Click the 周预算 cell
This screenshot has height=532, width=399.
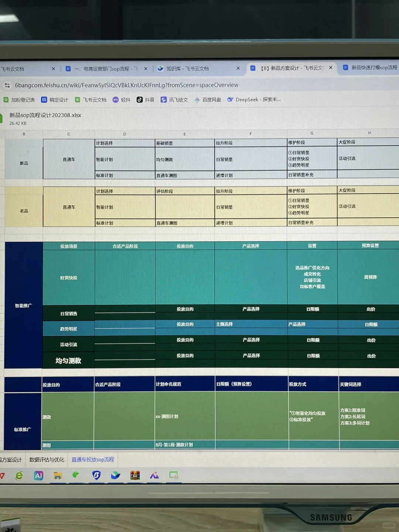pyautogui.click(x=370, y=277)
